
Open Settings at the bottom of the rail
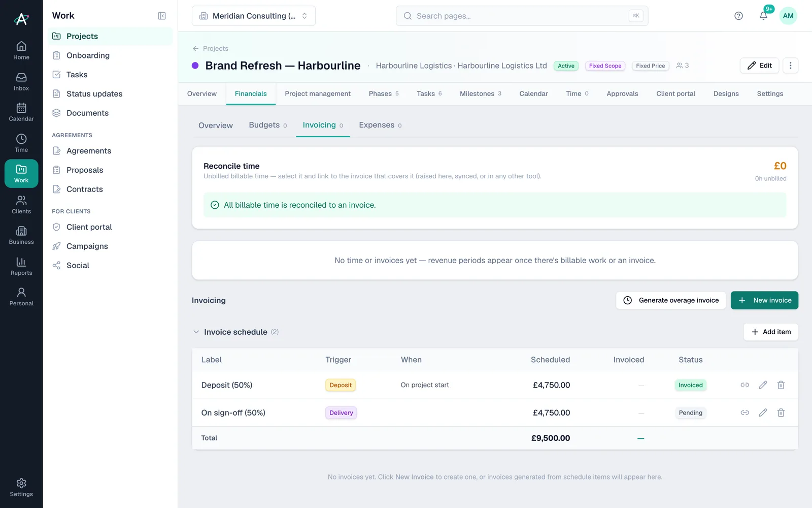[x=21, y=488]
